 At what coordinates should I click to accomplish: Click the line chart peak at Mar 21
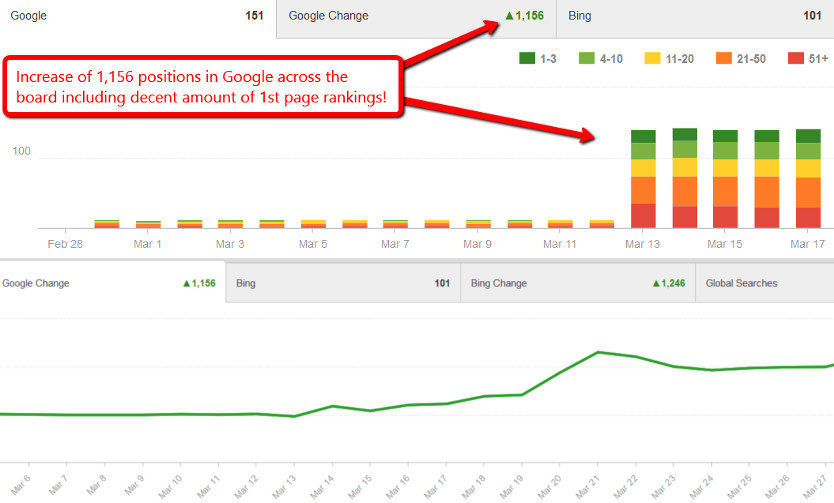click(x=597, y=352)
